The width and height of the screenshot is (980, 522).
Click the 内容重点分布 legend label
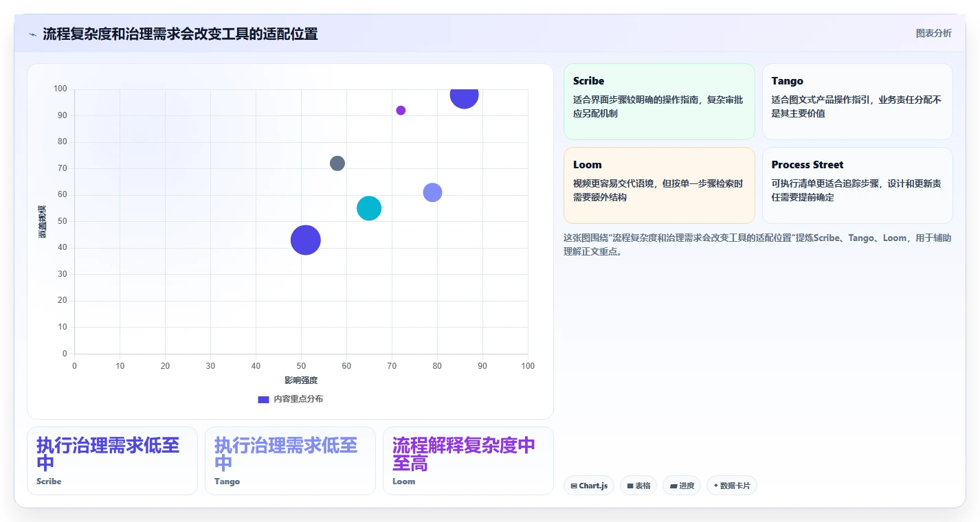click(298, 399)
